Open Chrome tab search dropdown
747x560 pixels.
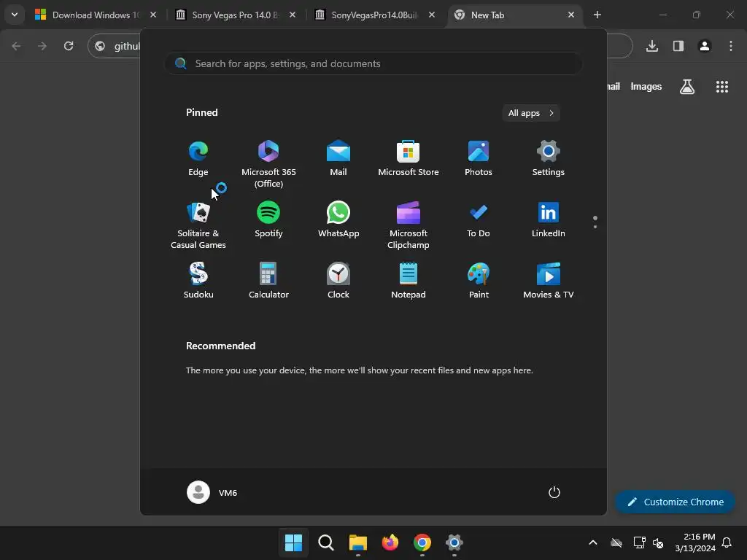pyautogui.click(x=15, y=15)
